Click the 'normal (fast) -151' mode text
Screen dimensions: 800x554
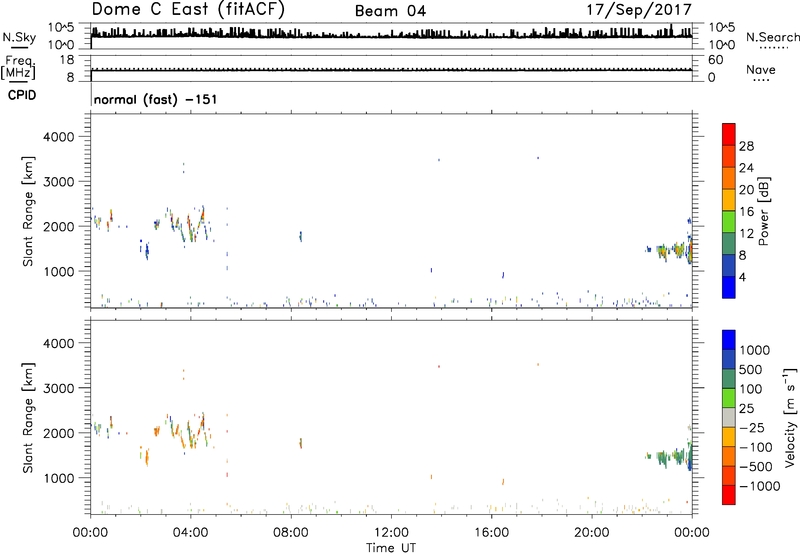155,99
